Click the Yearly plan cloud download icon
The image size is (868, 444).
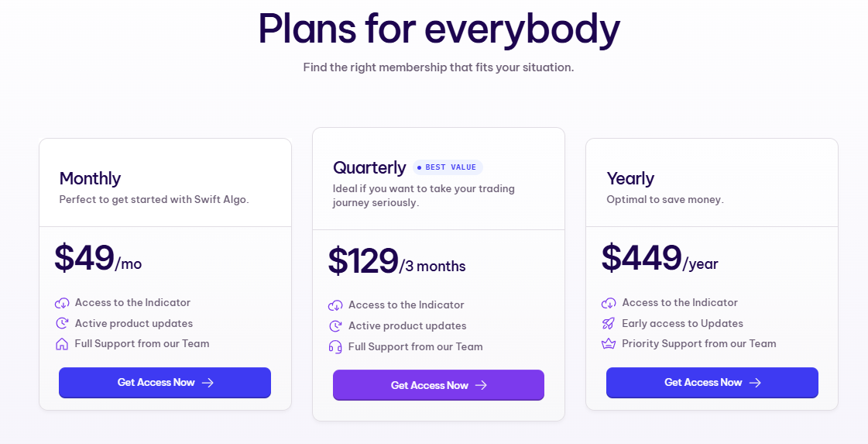click(609, 303)
